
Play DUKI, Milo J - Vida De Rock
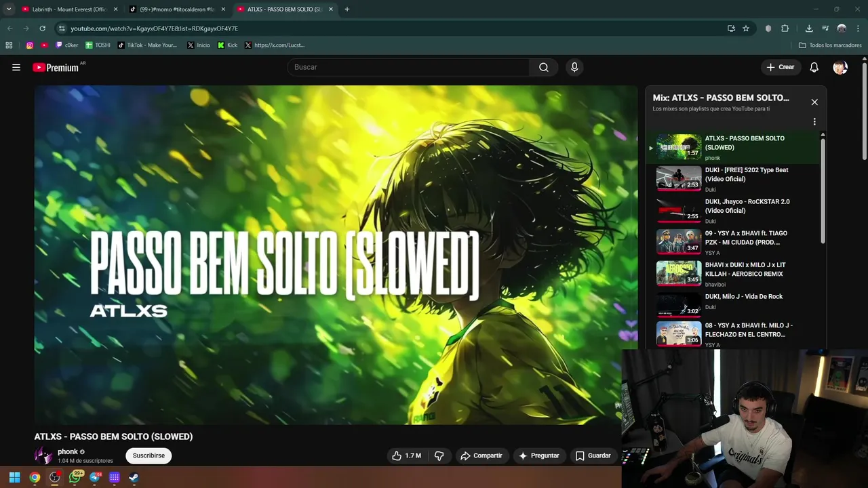coord(734,304)
